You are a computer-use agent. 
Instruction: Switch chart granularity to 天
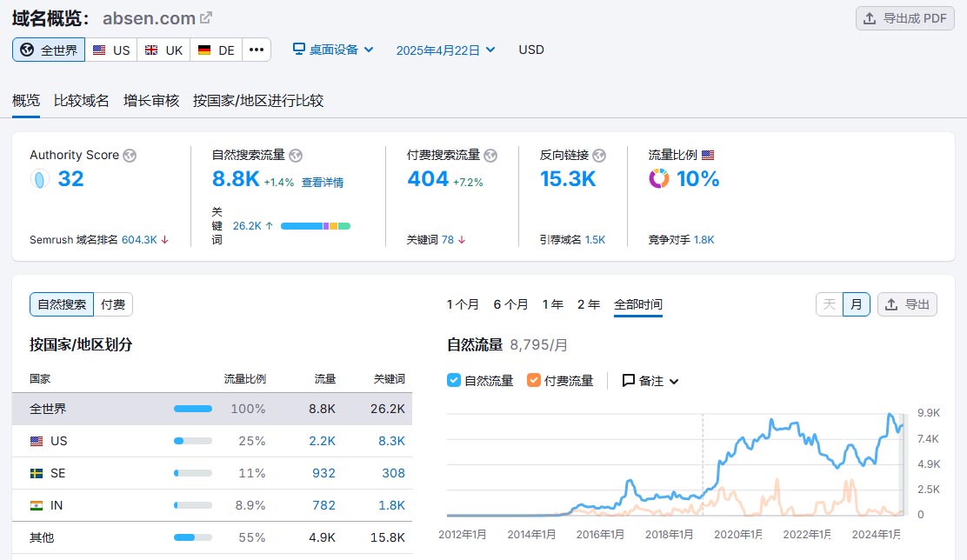point(830,304)
